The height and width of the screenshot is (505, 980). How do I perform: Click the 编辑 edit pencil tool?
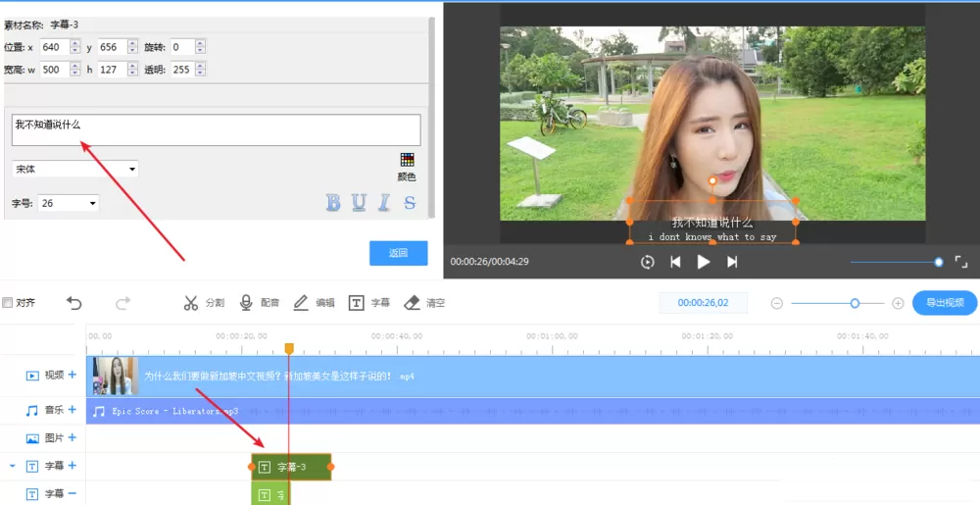(315, 302)
